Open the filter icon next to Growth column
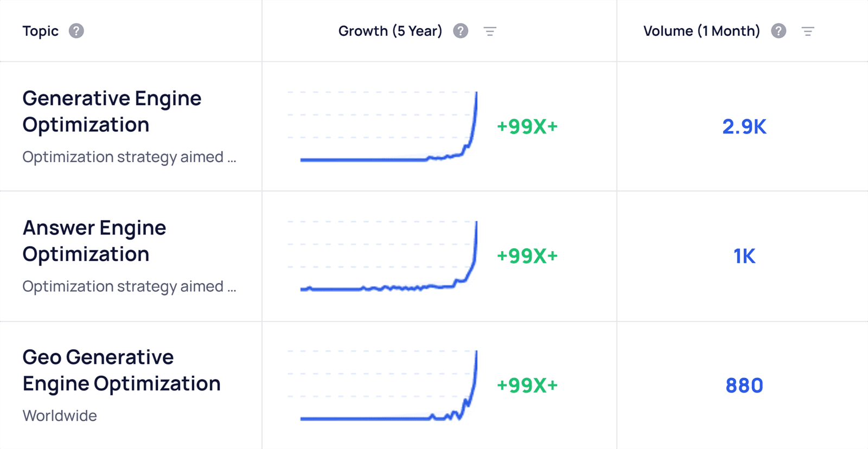 click(490, 31)
